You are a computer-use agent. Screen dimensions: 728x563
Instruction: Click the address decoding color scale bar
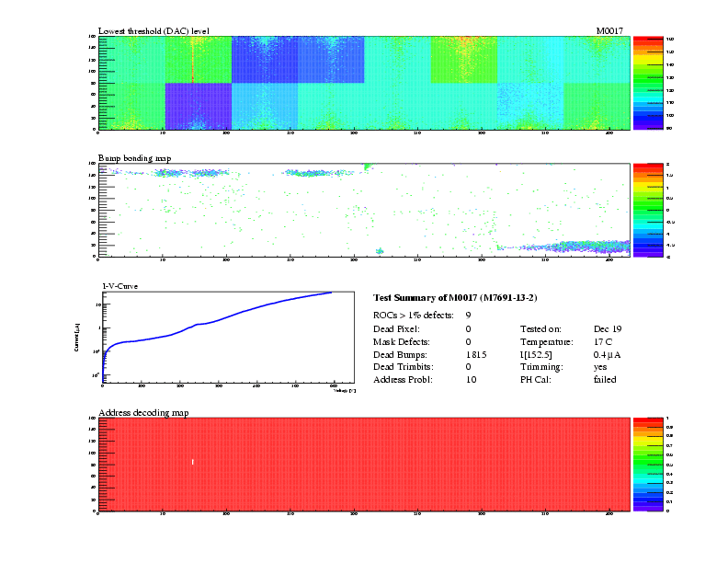(x=648, y=465)
